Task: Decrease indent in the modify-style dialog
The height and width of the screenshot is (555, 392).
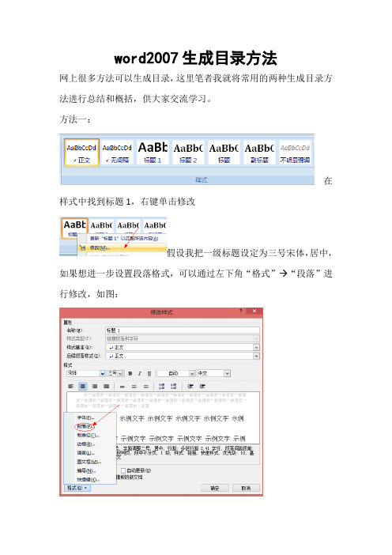Action: pyautogui.click(x=190, y=386)
